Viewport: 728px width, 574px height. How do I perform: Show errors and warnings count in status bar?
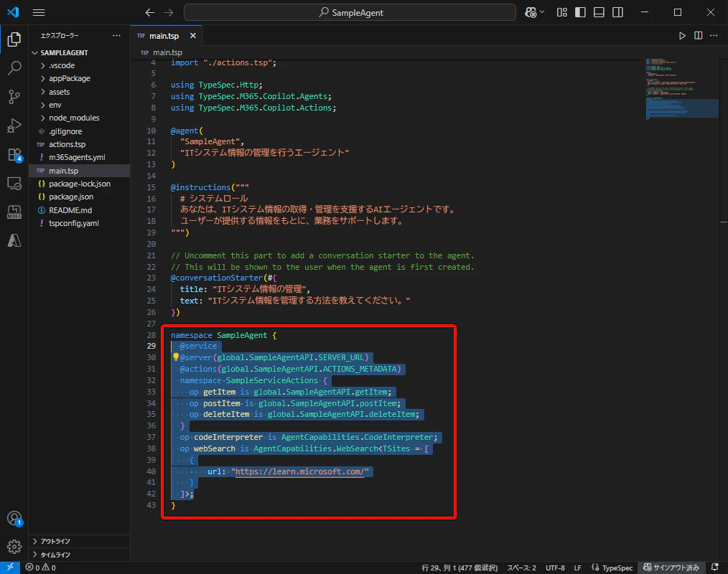[x=41, y=568]
